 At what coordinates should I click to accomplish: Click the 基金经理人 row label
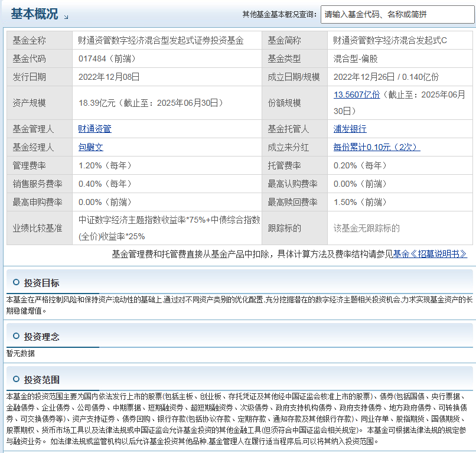coord(33,147)
